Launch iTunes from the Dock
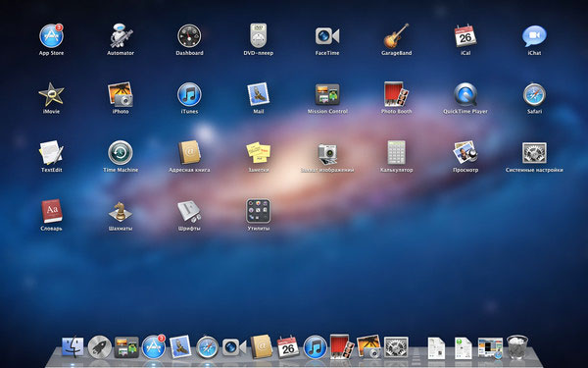This screenshot has height=368, width=588. coord(315,347)
